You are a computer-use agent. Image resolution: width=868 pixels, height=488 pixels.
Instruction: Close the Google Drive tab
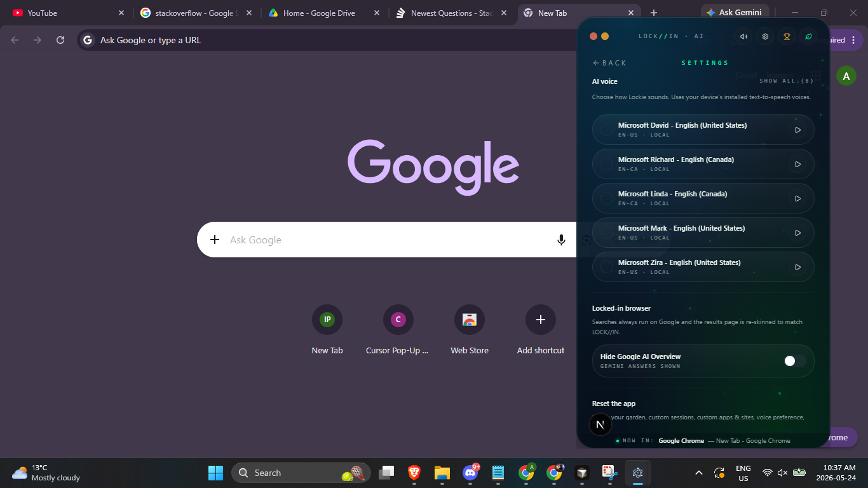click(377, 13)
